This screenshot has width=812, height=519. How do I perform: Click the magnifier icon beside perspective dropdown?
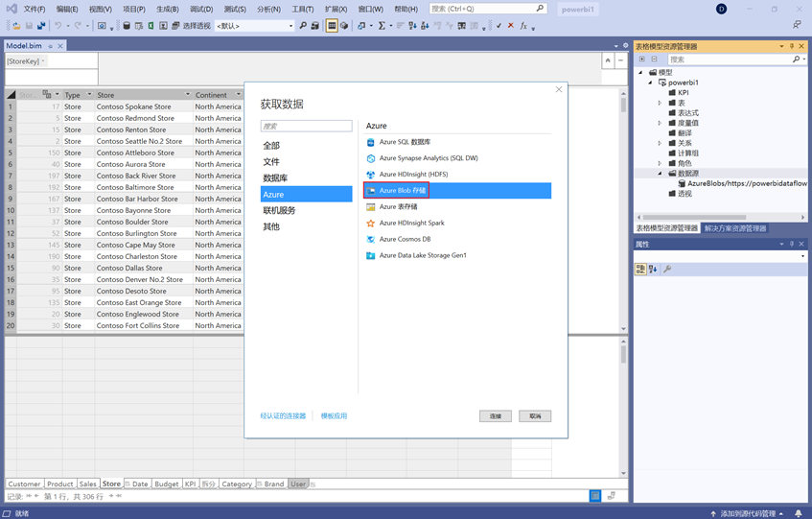pos(303,25)
